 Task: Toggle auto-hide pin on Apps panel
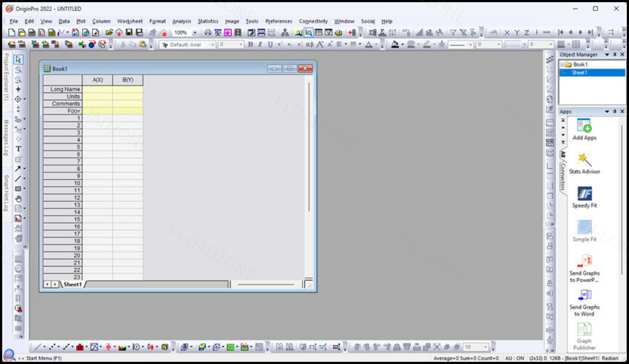point(614,111)
